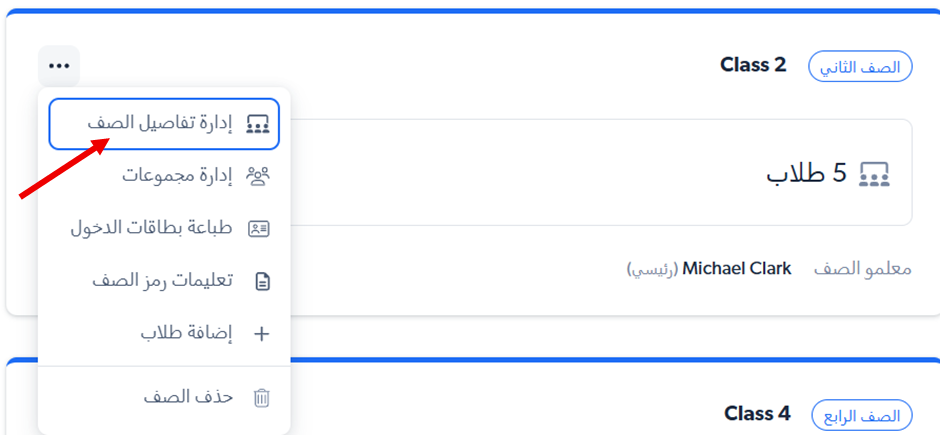This screenshot has height=435, width=940.
Task: Click the trash icon to delete class
Action: coord(262,397)
